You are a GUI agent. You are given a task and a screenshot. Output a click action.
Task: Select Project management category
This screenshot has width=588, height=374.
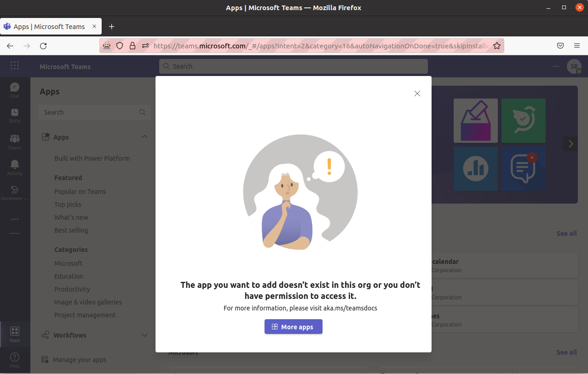85,315
